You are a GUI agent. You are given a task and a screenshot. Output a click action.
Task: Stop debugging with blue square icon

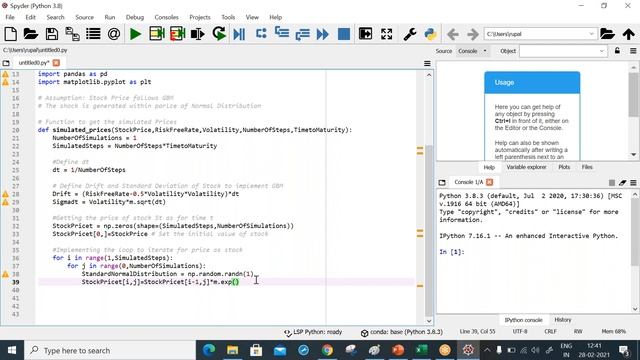344,34
